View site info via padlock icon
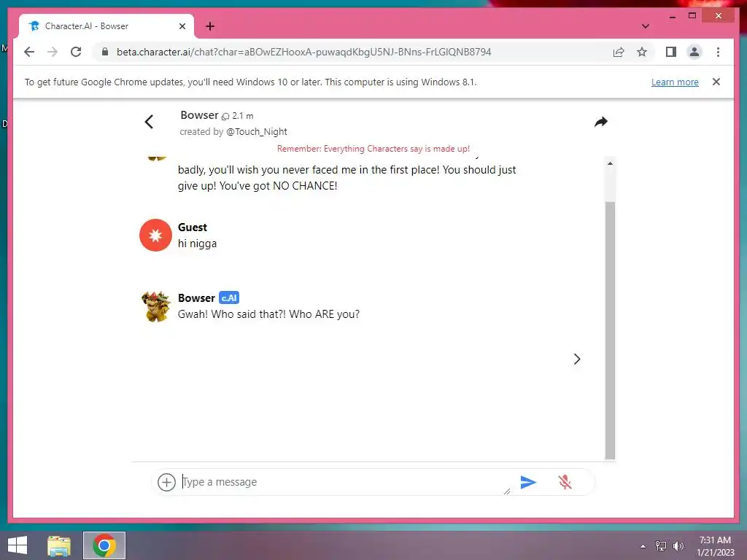747x560 pixels. [105, 52]
